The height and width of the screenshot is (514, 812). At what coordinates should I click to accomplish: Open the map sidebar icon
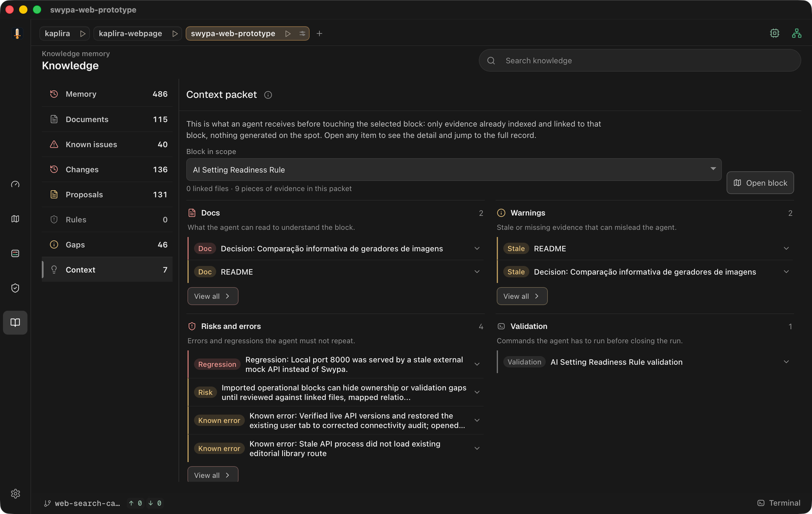[15, 219]
